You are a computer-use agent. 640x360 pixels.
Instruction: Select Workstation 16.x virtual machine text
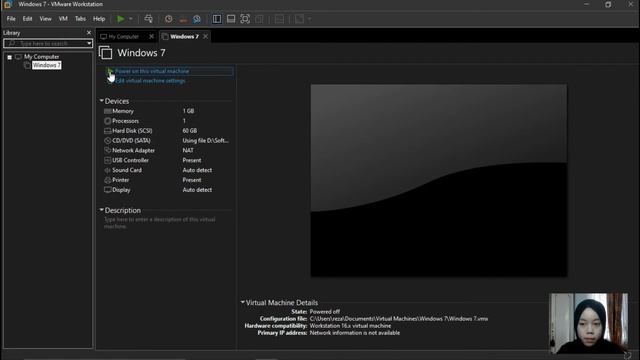coord(350,326)
